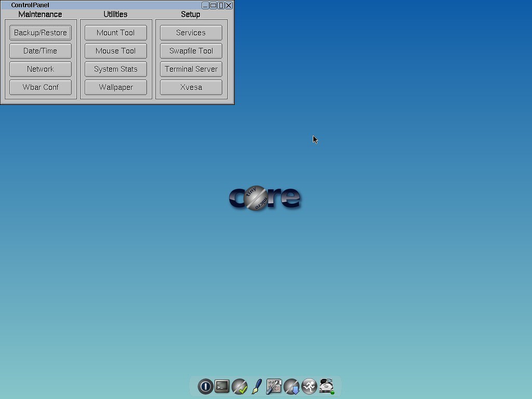This screenshot has height=399, width=532.
Task: Click the Run Program running-man icon
Action: (309, 386)
